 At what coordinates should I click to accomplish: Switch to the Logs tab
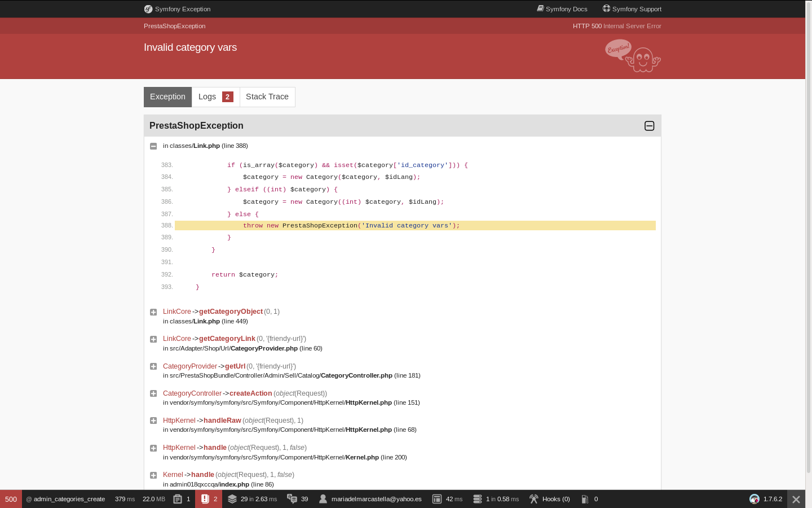[215, 97]
